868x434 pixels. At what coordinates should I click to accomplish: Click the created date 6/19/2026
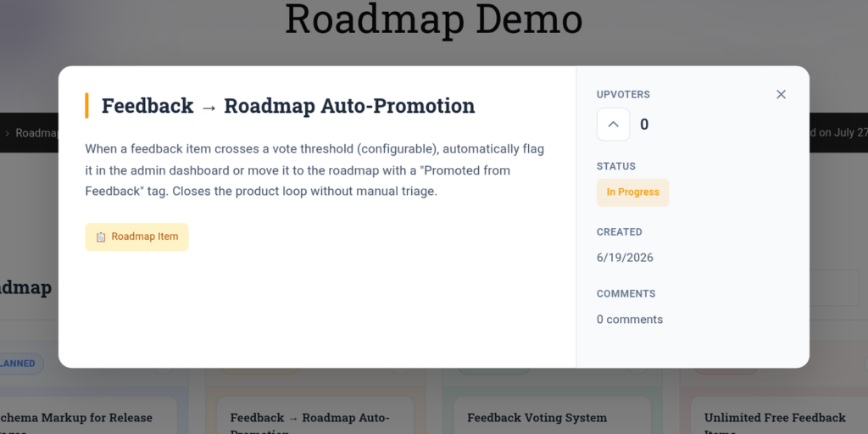(x=625, y=258)
